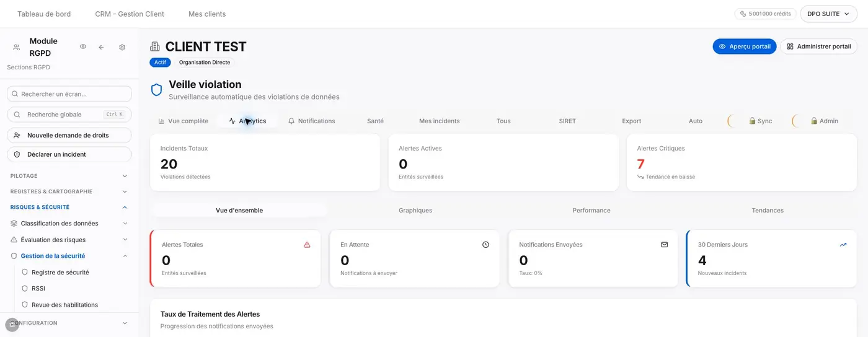The width and height of the screenshot is (868, 337).
Task: Click the Administrer portail button
Action: tap(818, 46)
